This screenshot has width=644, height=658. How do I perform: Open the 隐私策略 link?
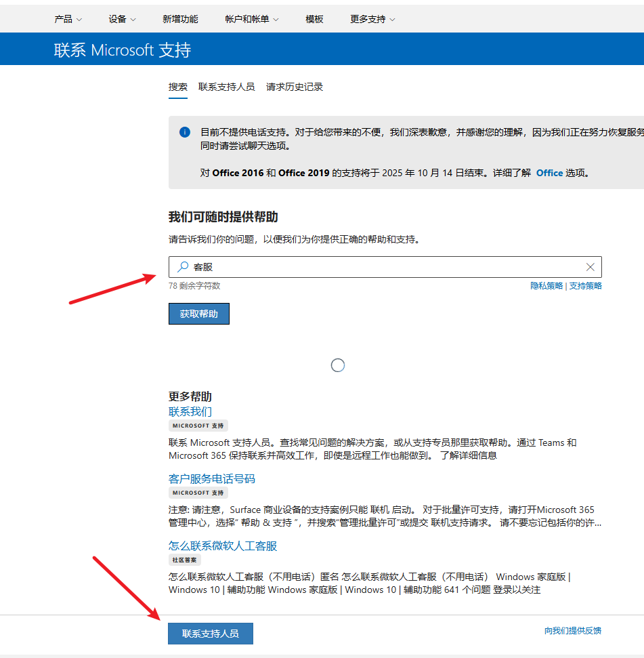click(546, 286)
